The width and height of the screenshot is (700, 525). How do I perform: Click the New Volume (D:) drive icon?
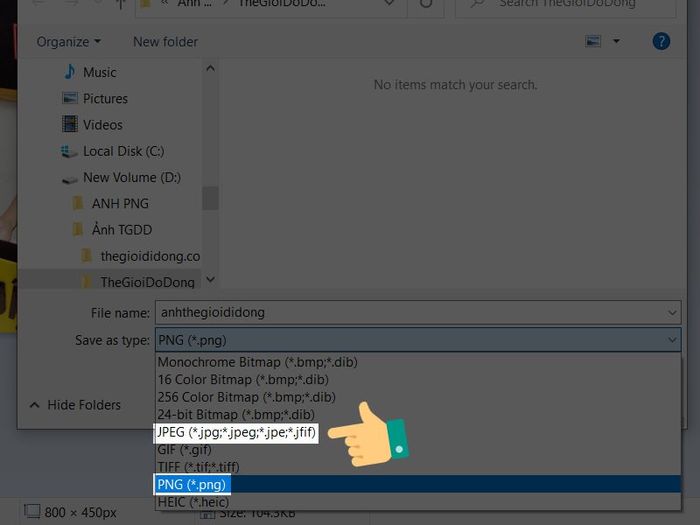[x=70, y=179]
